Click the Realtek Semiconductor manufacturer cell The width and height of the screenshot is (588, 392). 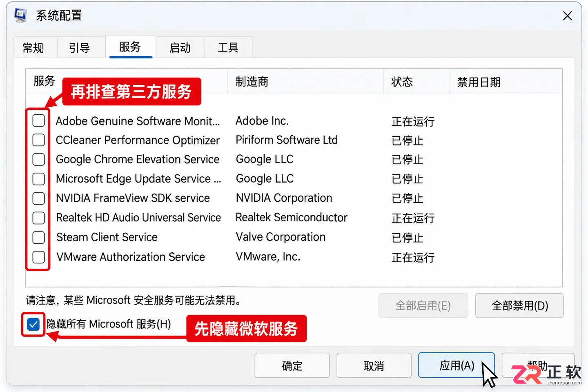pyautogui.click(x=292, y=218)
